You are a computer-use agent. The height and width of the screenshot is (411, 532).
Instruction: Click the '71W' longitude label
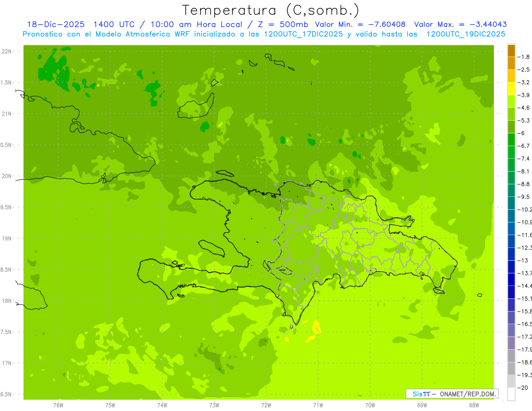(318, 405)
